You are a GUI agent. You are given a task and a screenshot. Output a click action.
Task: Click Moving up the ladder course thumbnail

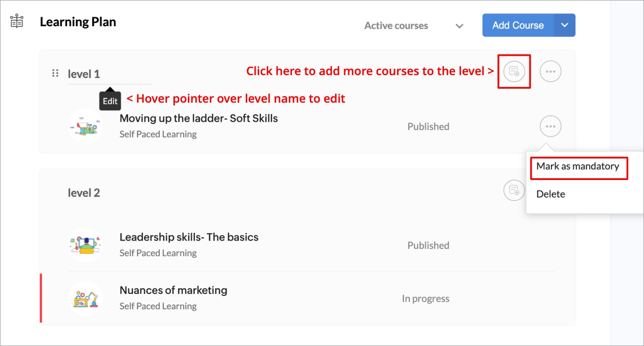(86, 126)
